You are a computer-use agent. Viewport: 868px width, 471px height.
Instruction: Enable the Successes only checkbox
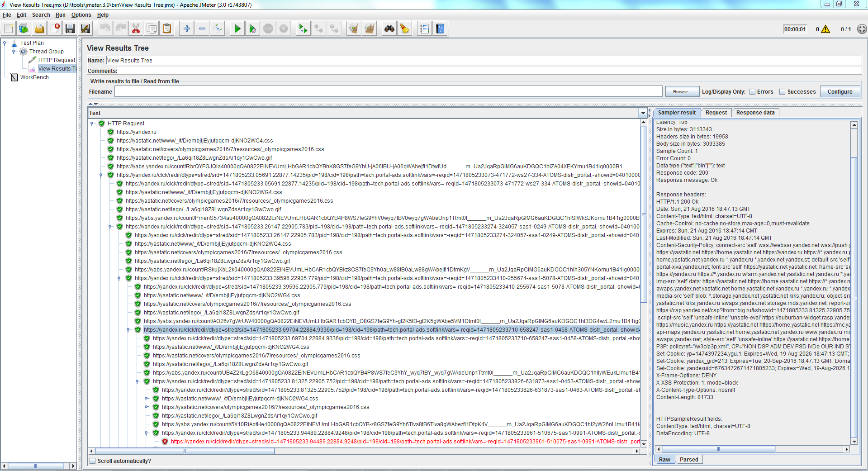click(783, 92)
